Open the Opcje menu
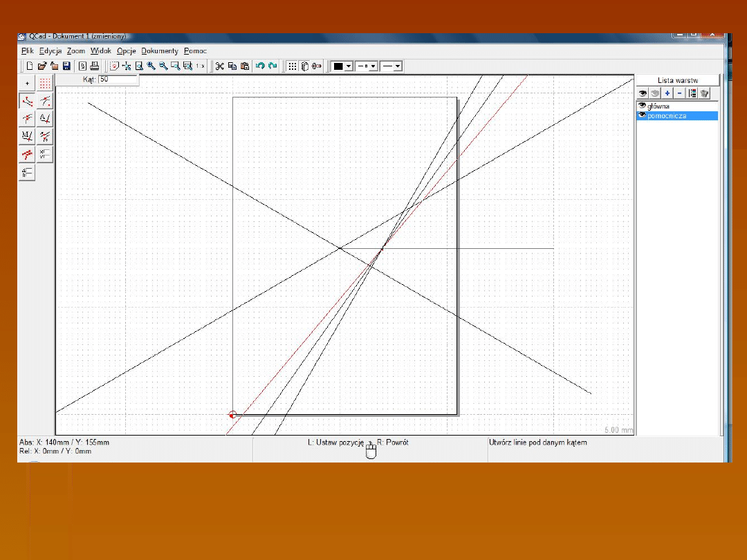The image size is (747, 560). click(126, 51)
